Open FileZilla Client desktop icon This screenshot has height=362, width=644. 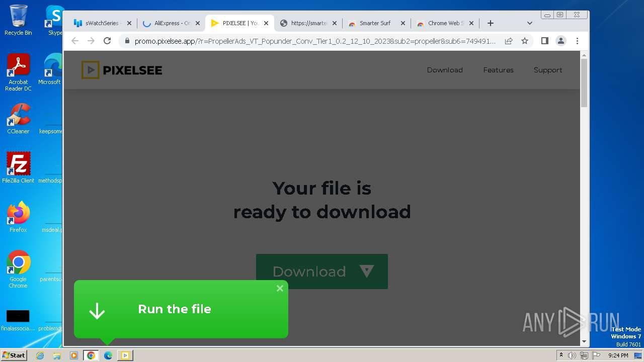pyautogui.click(x=18, y=167)
